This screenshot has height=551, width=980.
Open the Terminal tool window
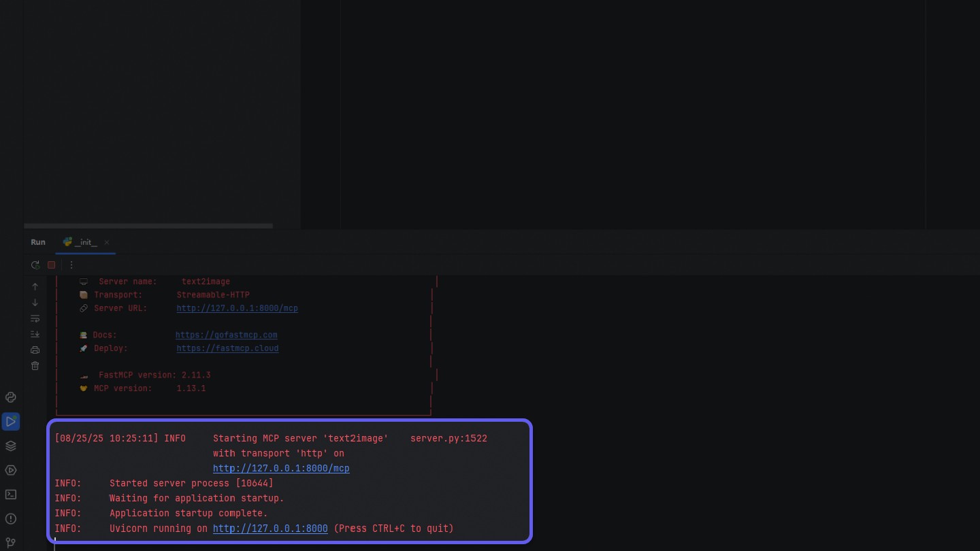click(10, 495)
